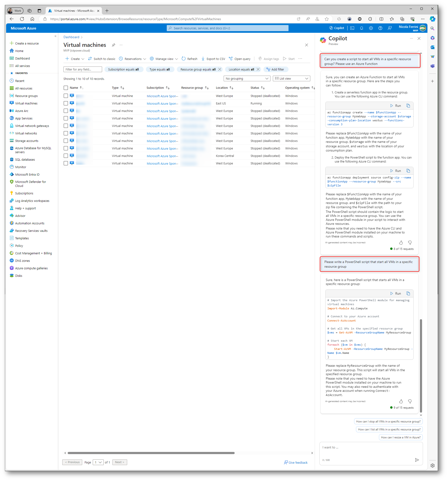Open Resource groups in left menu

(26, 96)
